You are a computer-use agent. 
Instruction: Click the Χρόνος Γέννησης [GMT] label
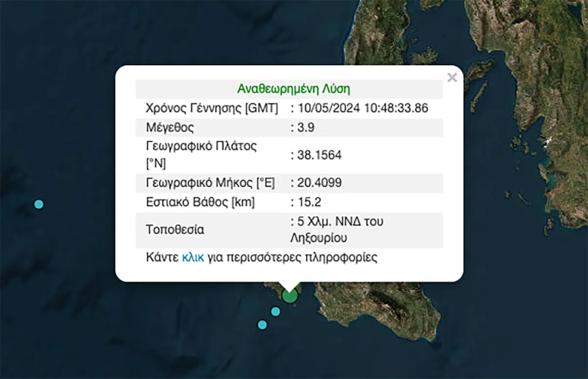tap(212, 108)
